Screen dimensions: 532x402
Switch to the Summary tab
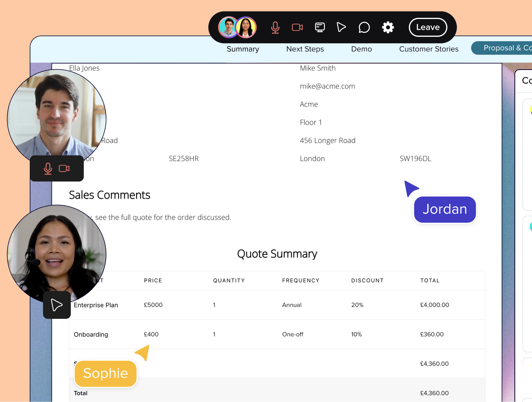243,49
